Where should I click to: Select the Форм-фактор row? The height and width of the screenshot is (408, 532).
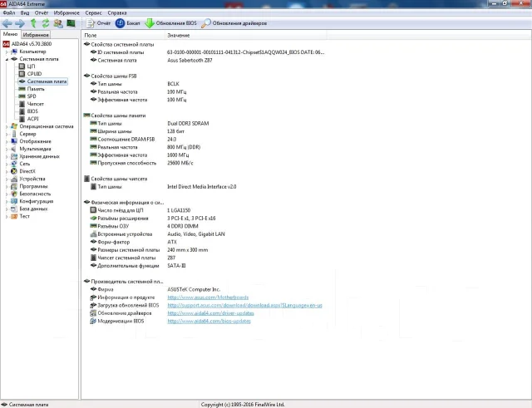[x=133, y=242]
